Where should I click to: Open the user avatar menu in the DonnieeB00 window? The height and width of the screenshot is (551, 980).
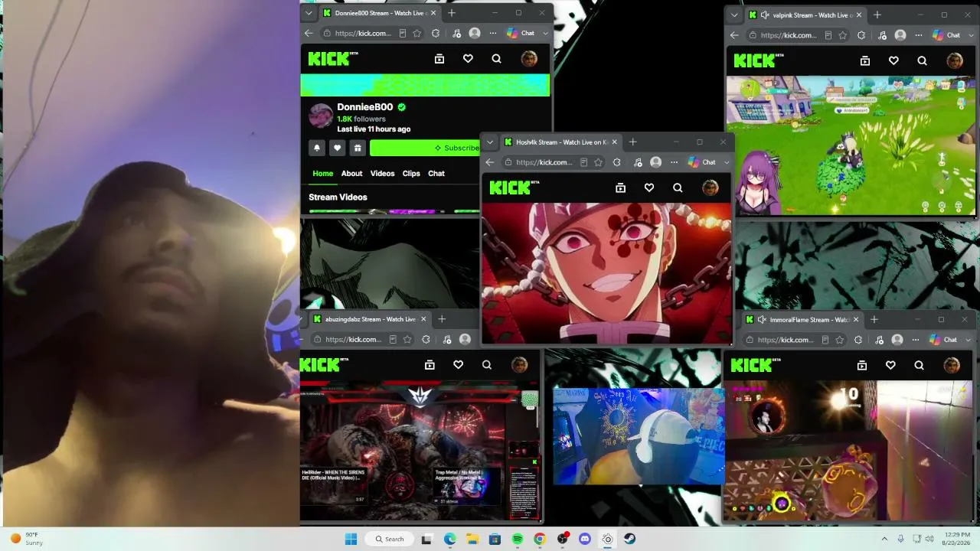[529, 59]
